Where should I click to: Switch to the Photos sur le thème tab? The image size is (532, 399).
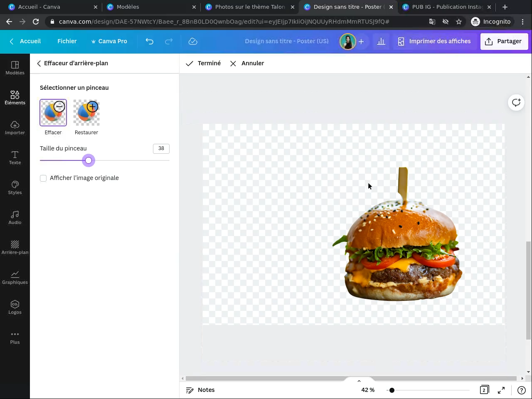[249, 7]
